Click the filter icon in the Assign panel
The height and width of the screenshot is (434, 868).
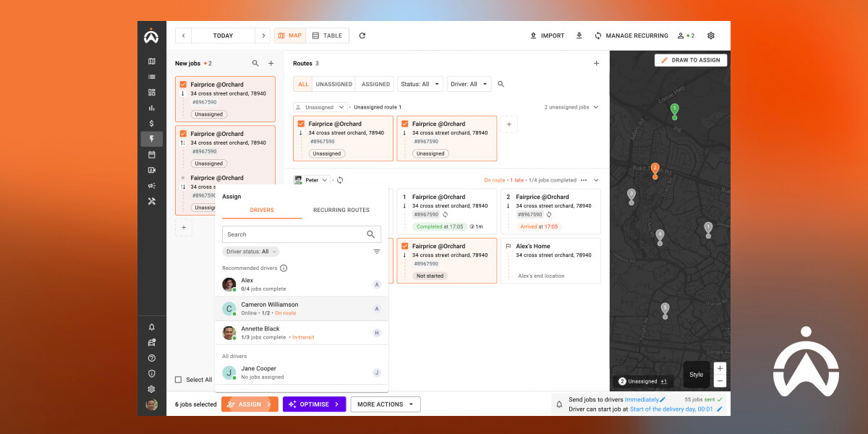(x=376, y=251)
